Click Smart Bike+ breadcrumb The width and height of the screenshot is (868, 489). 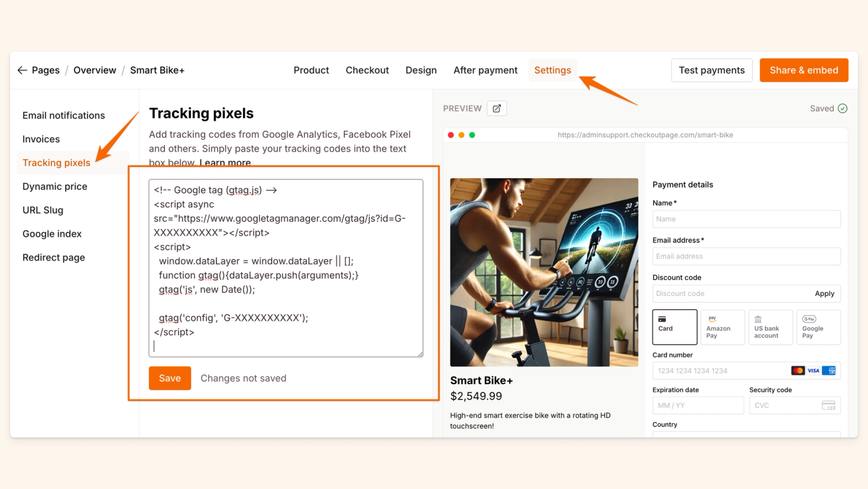point(157,70)
